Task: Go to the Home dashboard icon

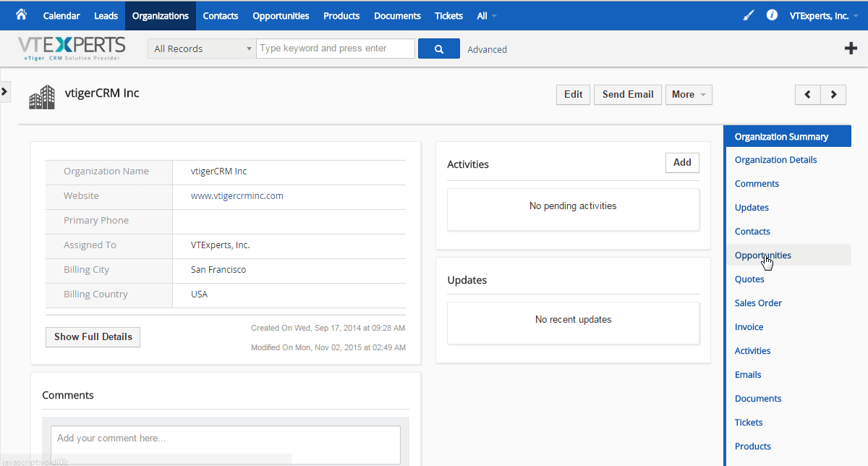Action: point(21,14)
